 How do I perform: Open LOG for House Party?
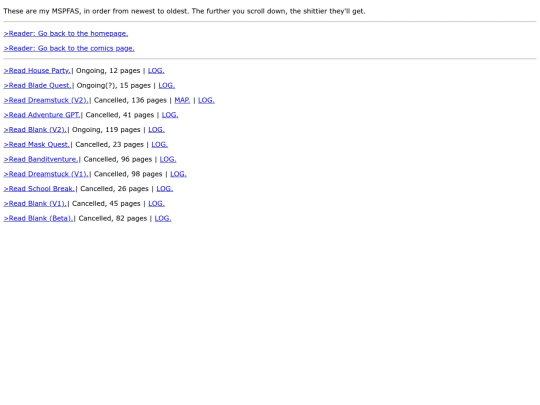click(x=156, y=71)
